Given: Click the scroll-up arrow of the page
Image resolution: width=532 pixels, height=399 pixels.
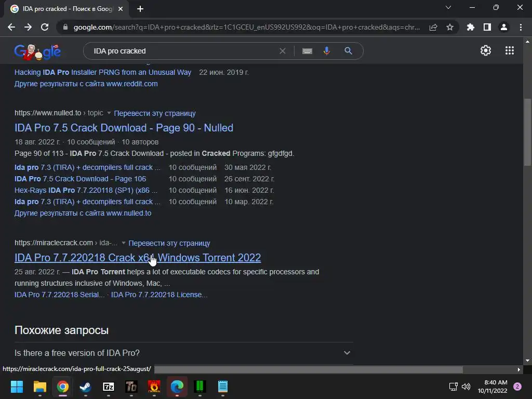Looking at the screenshot, I should click(527, 42).
